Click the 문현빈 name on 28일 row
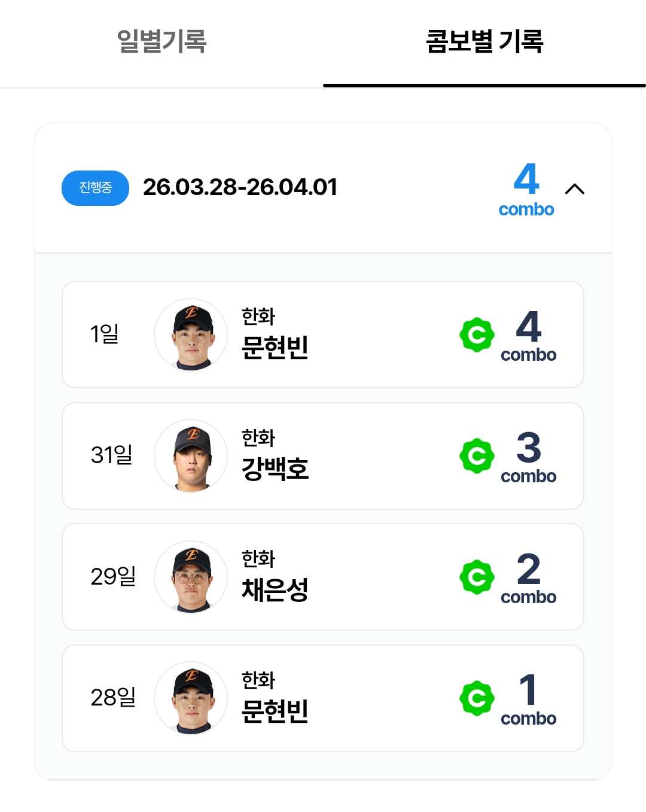The height and width of the screenshot is (812, 646). 275,711
